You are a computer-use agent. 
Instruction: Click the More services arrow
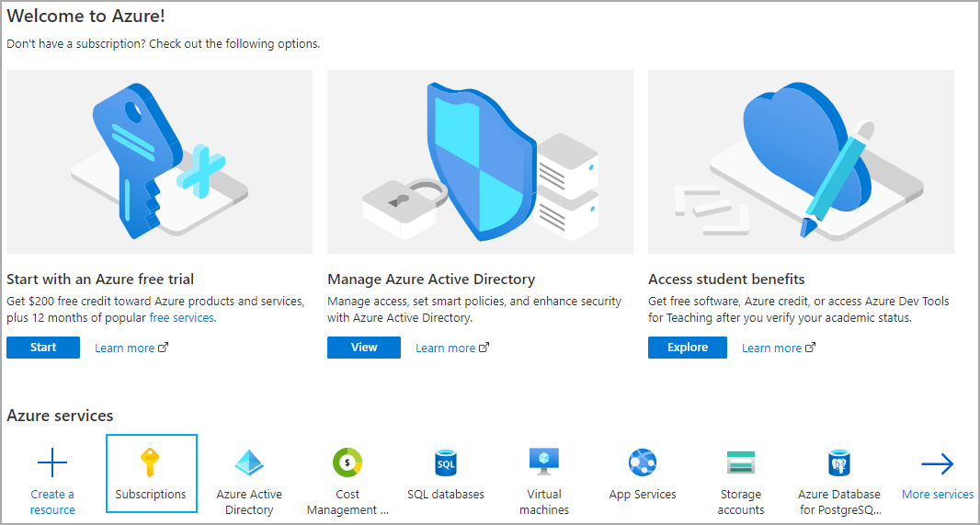[938, 463]
